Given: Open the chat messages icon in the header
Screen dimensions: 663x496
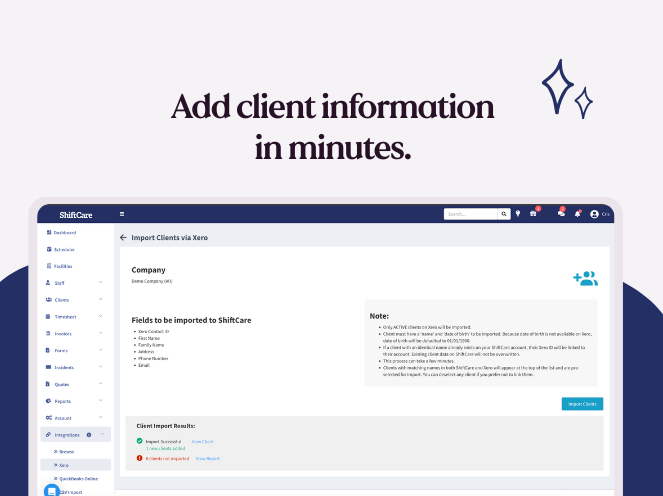Looking at the screenshot, I should tap(561, 214).
